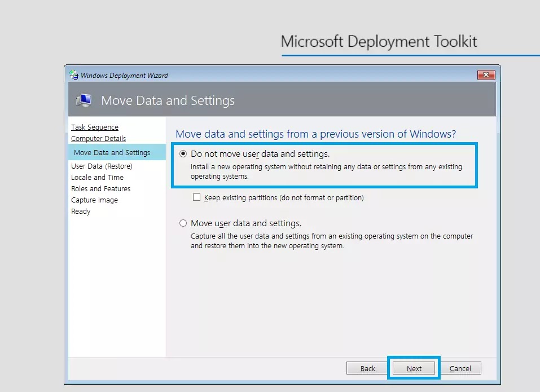Screen dimensions: 540x392
Task: Go to the Next wizard page
Action: (414, 368)
